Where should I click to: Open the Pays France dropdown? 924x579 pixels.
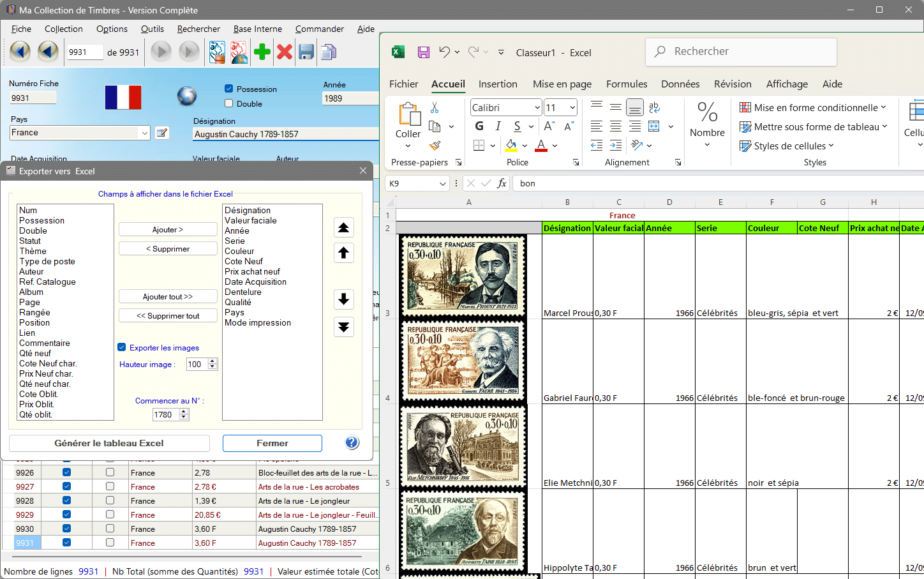144,133
